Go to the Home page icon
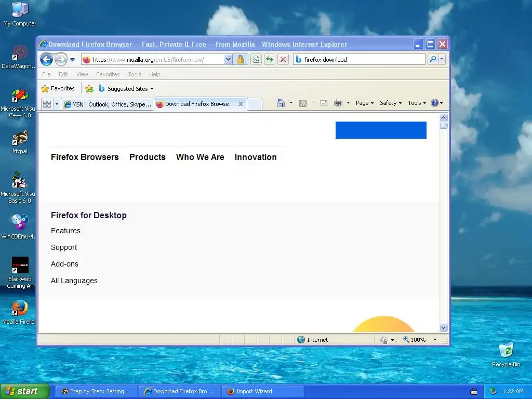Screen dimensions: 532x399 click(281, 103)
